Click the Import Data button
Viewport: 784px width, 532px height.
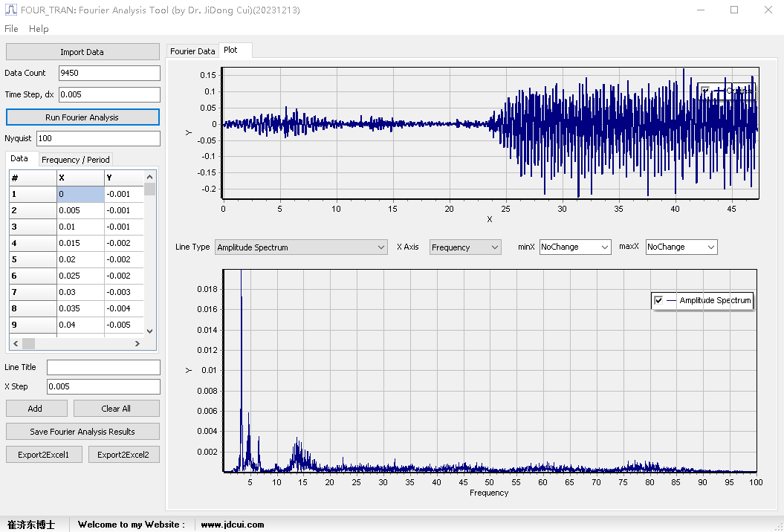(82, 52)
